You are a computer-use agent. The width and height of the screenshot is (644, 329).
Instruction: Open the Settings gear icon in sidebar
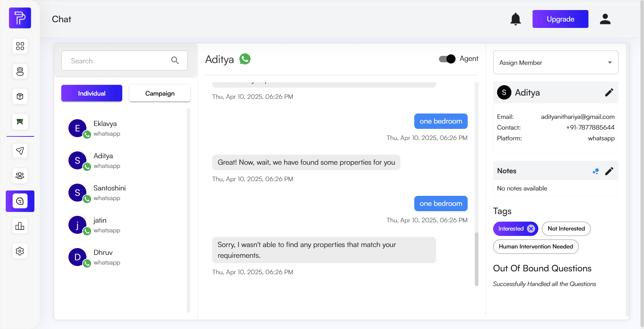pos(20,251)
